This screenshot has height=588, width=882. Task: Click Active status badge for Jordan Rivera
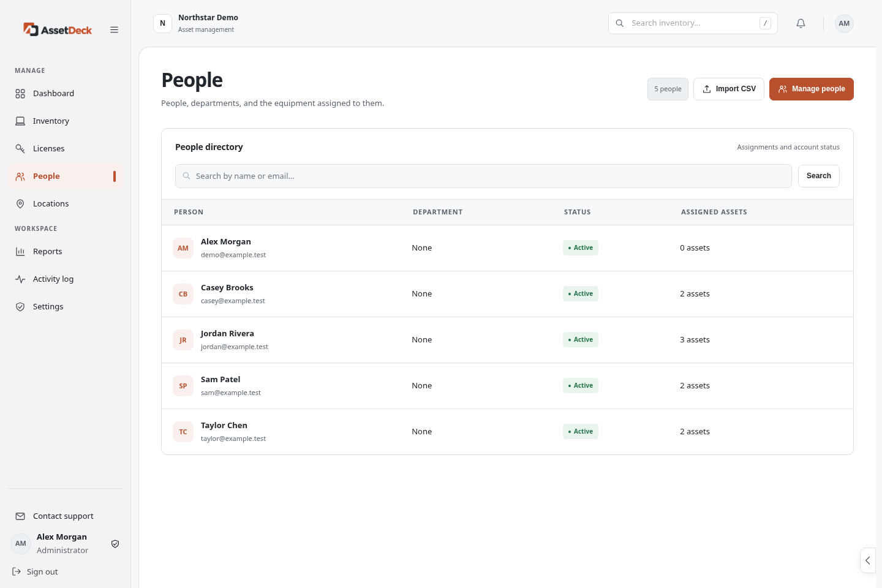point(581,340)
